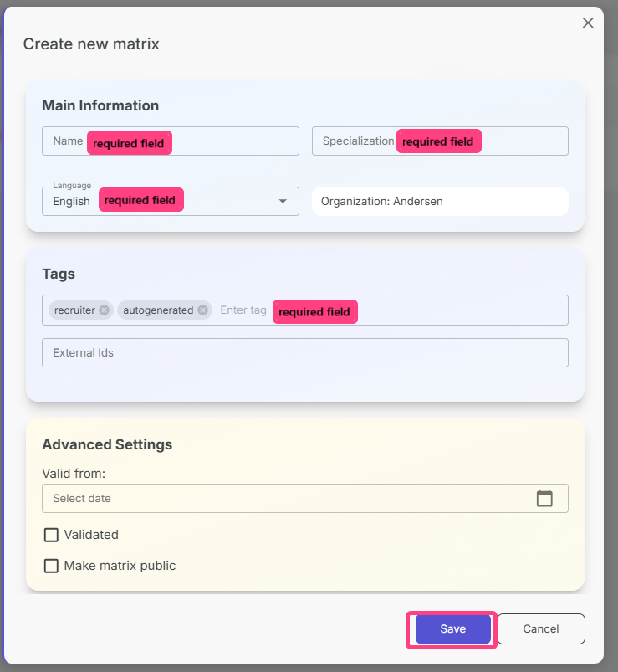
Task: Select the recruiter tag chip label
Action: pyautogui.click(x=74, y=310)
